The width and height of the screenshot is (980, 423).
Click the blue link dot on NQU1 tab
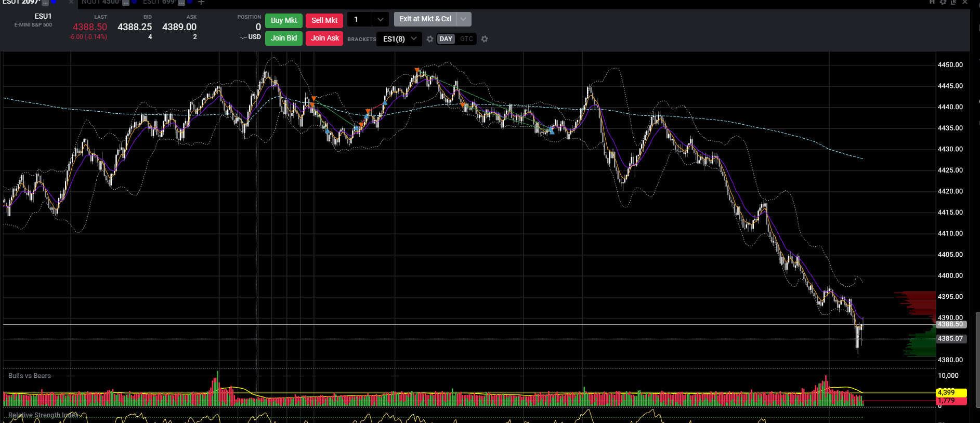(x=134, y=2)
